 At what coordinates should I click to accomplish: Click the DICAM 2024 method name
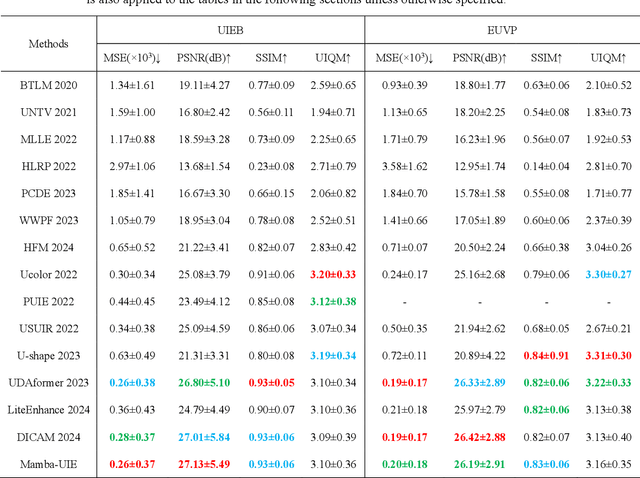tap(47, 436)
